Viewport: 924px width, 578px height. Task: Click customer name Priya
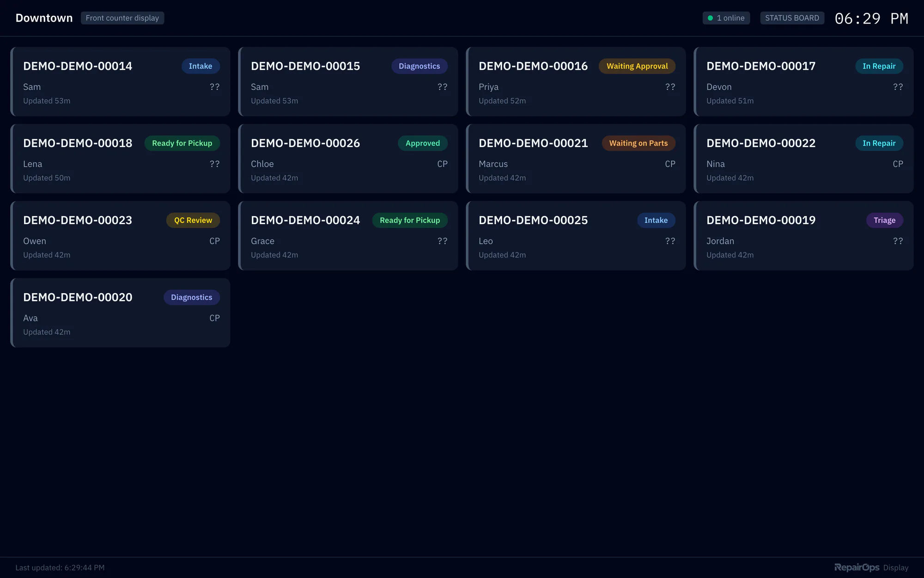point(488,87)
